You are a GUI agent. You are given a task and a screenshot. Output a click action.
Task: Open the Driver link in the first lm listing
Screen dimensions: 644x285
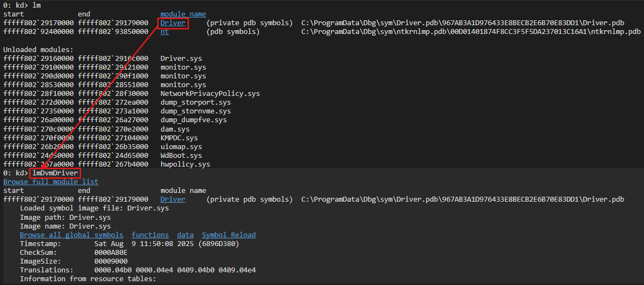coord(173,23)
